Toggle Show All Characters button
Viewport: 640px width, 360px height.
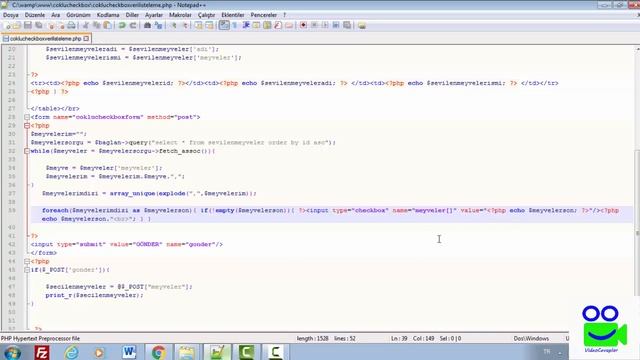(x=235, y=25)
